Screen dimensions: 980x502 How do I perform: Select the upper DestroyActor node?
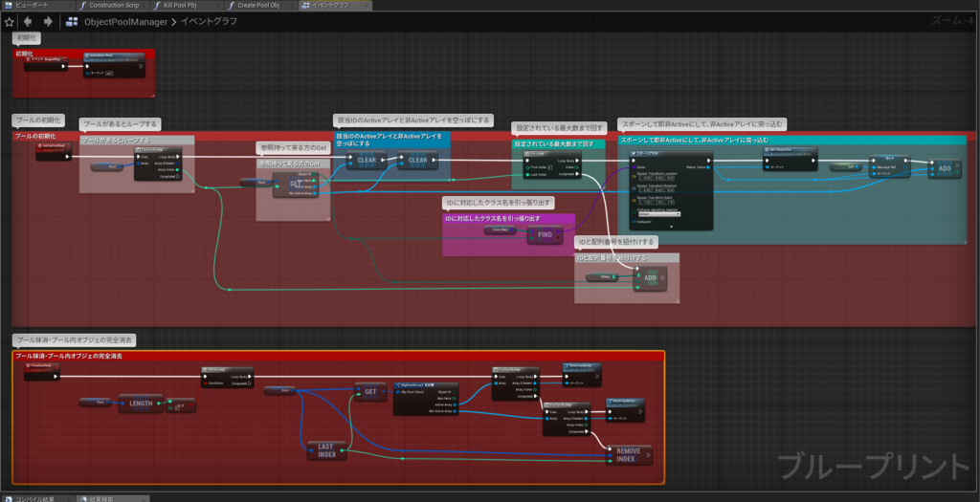[582, 375]
